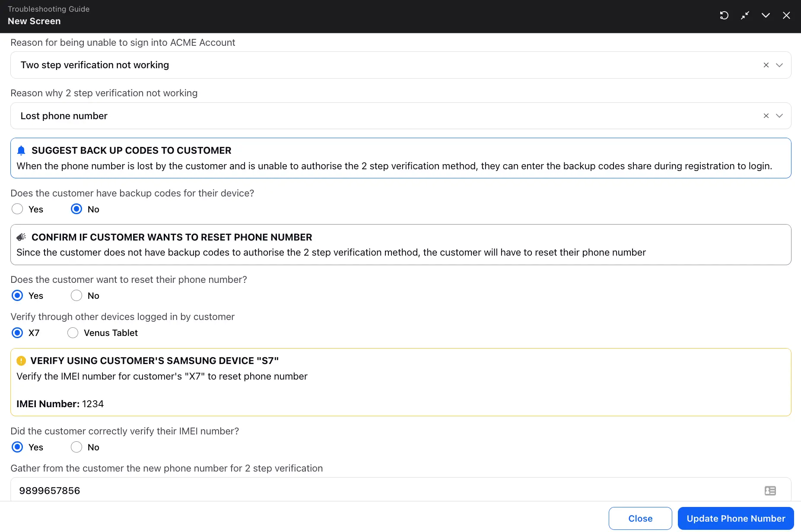
Task: Select Yes for backup codes question
Action: click(x=17, y=209)
